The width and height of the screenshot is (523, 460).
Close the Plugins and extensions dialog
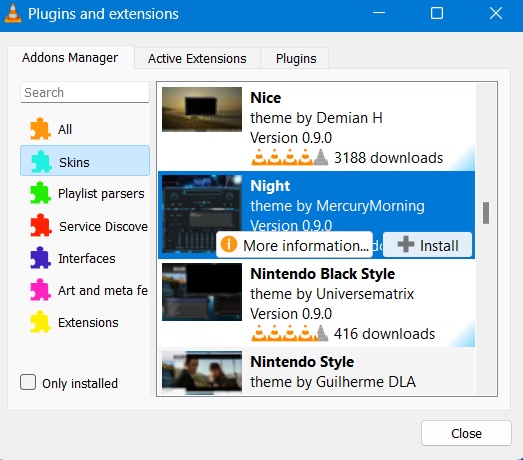pyautogui.click(x=466, y=433)
